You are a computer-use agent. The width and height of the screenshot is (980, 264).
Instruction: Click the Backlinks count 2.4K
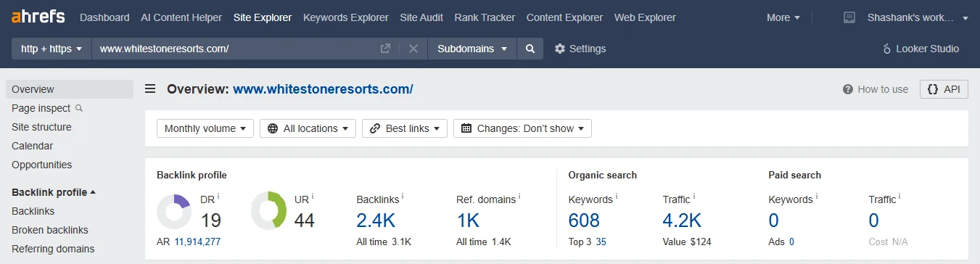(x=376, y=220)
